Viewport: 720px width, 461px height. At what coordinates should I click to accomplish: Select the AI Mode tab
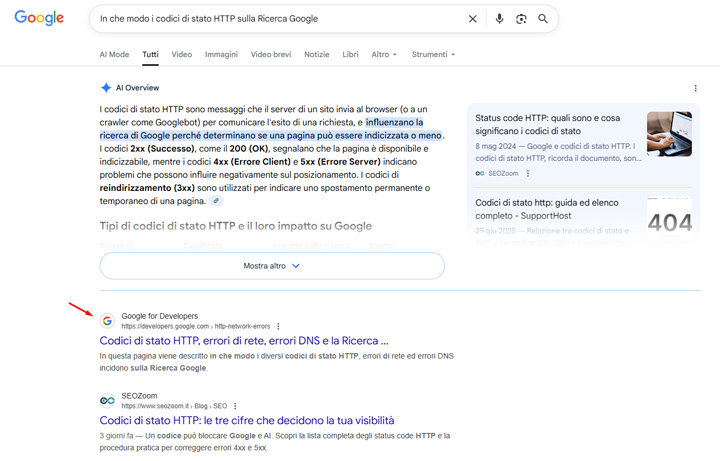114,54
